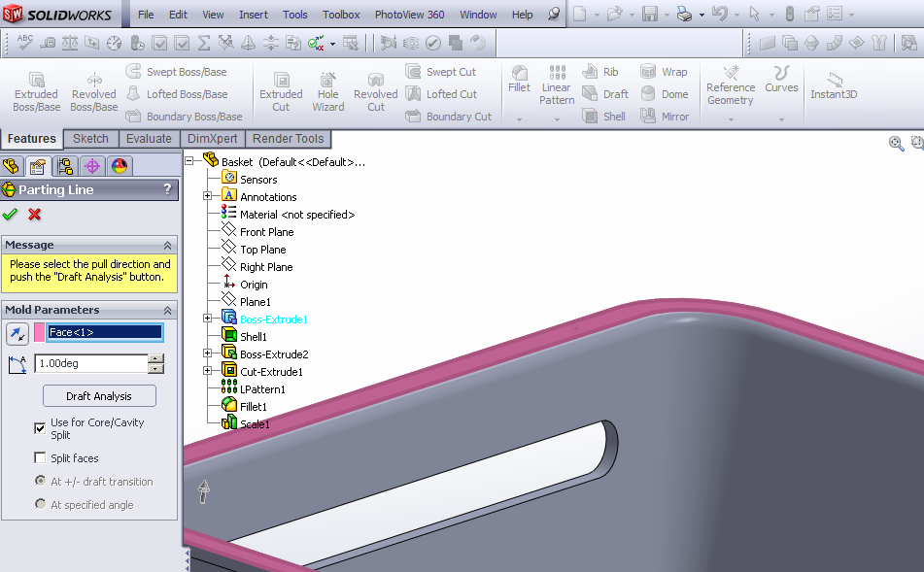Open the FeatureManager design tree tab
Image resolution: width=924 pixels, height=572 pixels.
[11, 166]
